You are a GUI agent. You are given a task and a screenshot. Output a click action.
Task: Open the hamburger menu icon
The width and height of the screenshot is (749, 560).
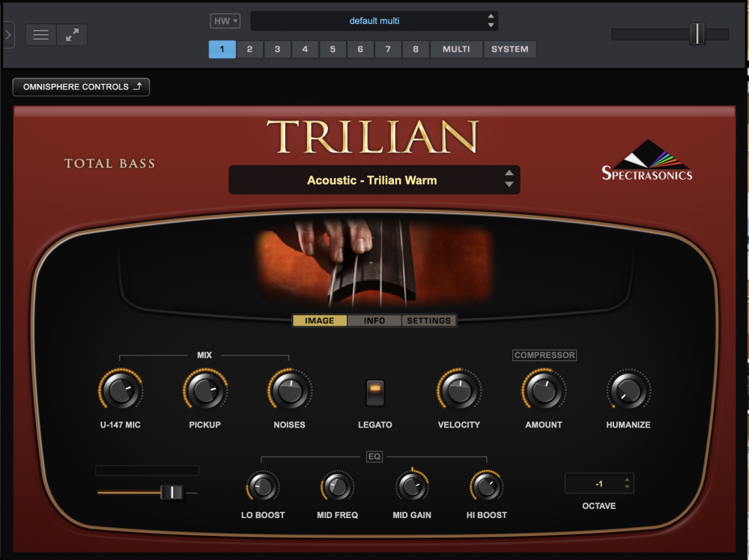(x=40, y=35)
